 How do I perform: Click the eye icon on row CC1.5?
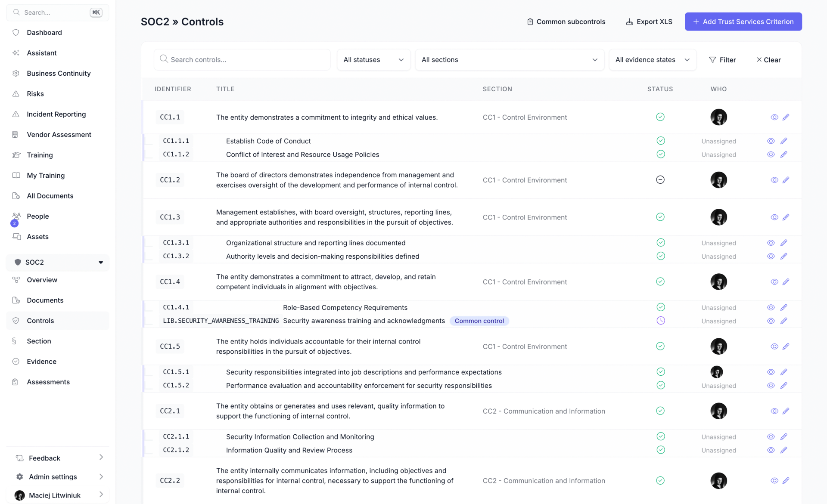click(774, 346)
